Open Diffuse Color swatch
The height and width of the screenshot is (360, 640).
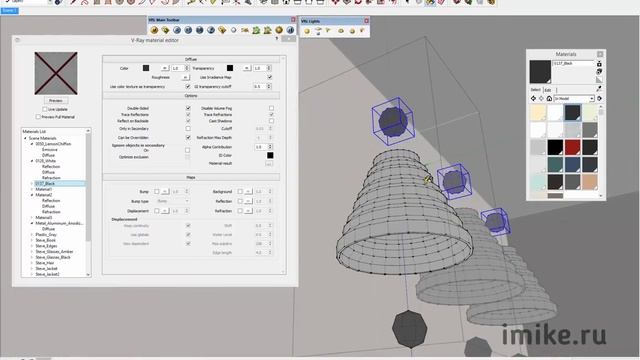[146, 68]
